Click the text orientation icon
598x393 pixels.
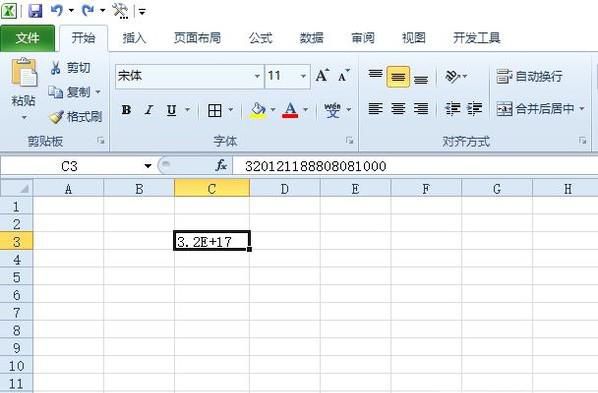(452, 76)
